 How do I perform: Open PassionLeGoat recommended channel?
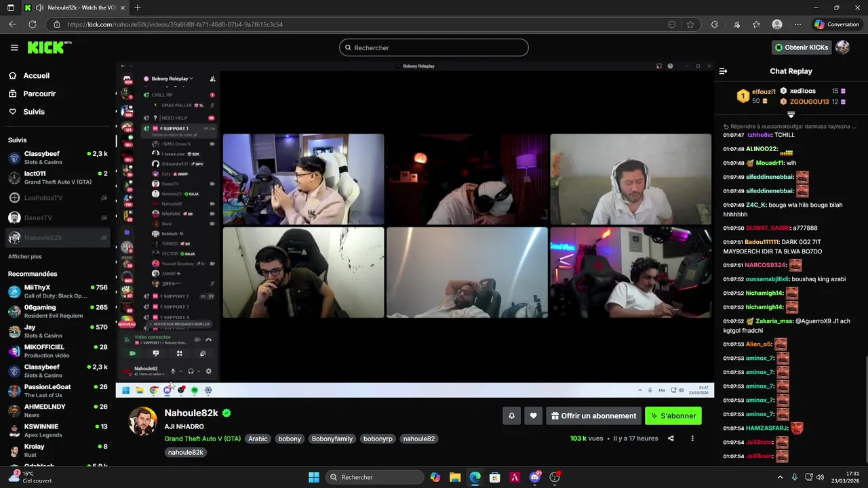[58, 391]
